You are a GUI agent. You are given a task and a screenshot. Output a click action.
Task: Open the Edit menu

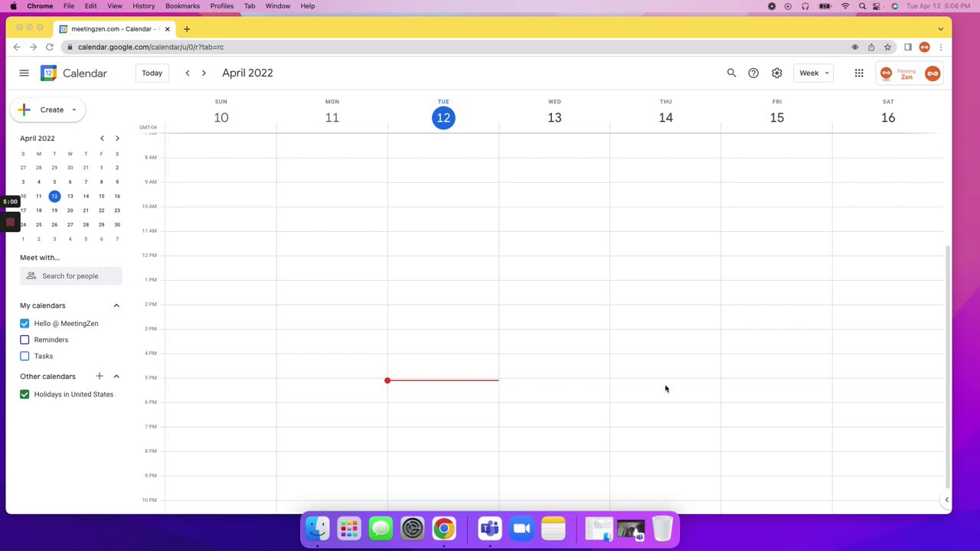click(x=90, y=6)
